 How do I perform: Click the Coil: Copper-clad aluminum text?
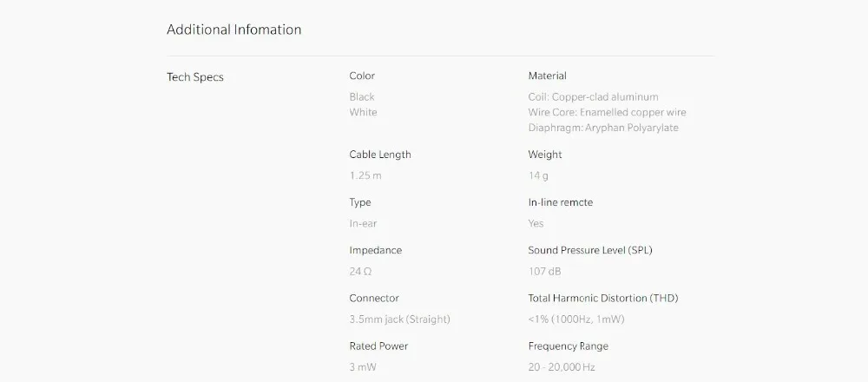click(x=593, y=96)
